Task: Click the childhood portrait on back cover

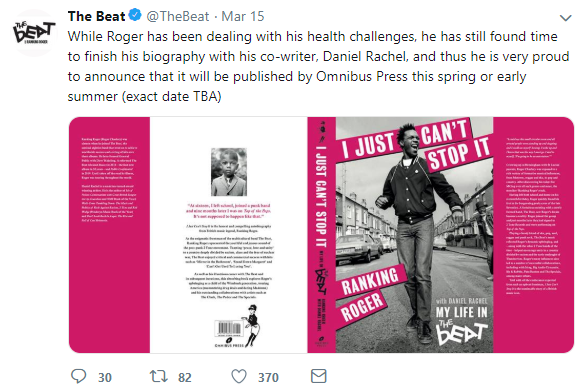Action: pyautogui.click(x=229, y=172)
